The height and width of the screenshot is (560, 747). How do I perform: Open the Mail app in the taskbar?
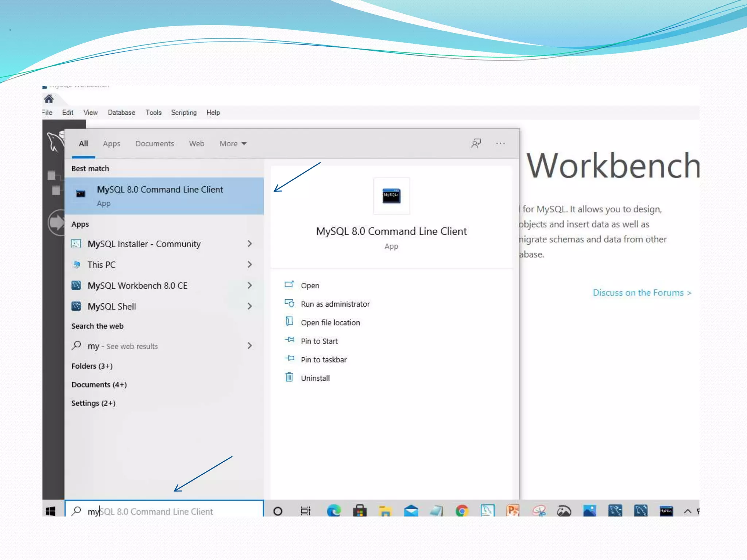point(411,511)
